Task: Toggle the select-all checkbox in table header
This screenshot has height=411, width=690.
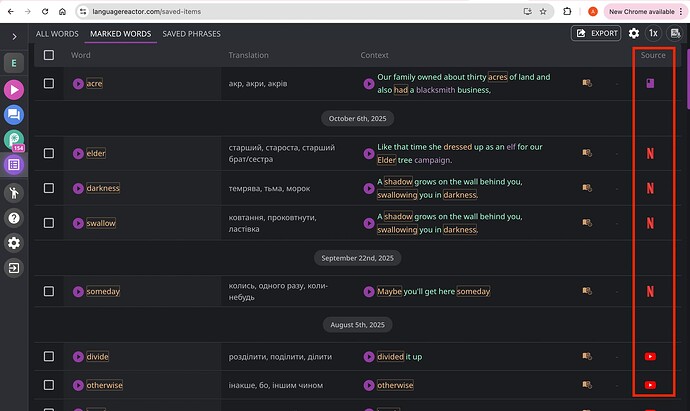Action: click(x=49, y=55)
